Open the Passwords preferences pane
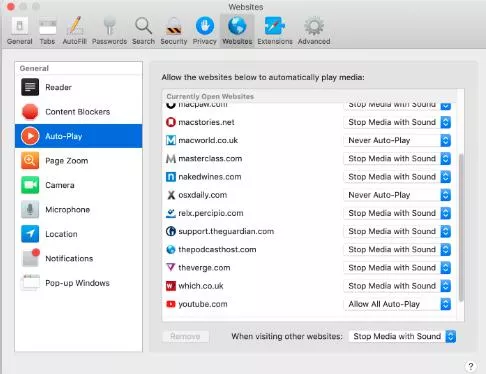This screenshot has width=486, height=374. [109, 31]
